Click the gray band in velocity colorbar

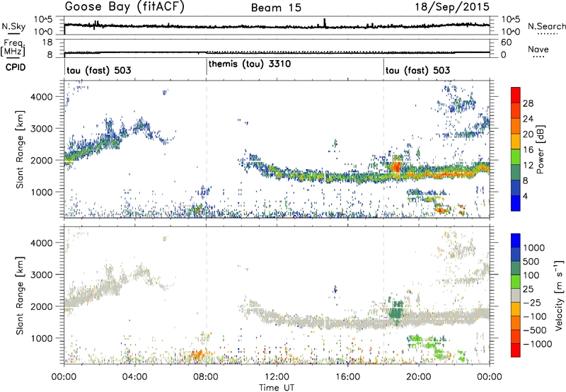point(516,295)
